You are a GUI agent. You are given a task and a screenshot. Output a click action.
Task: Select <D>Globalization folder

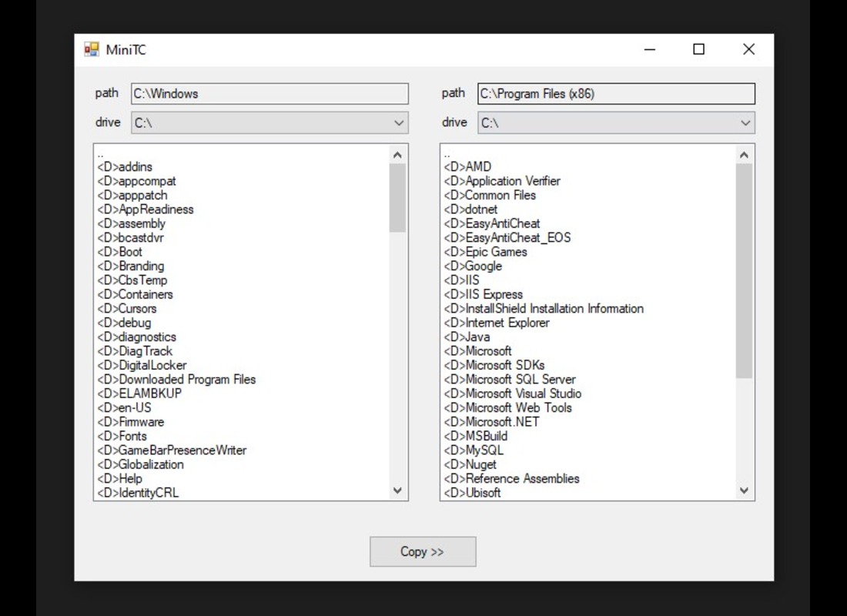pyautogui.click(x=140, y=464)
